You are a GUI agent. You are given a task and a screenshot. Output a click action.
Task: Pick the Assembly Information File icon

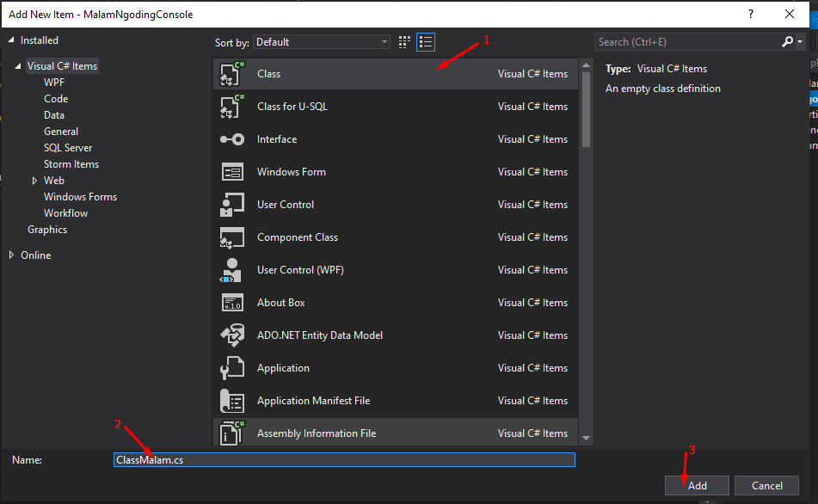[232, 433]
